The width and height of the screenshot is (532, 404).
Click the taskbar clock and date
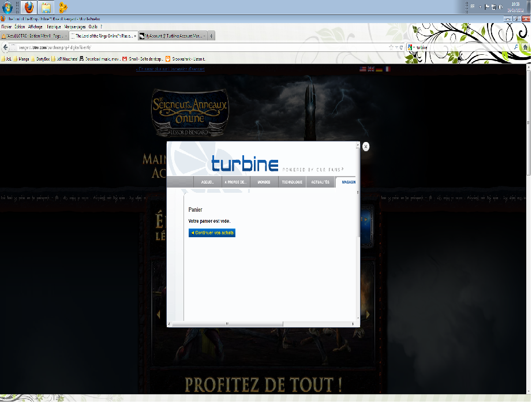coord(515,7)
